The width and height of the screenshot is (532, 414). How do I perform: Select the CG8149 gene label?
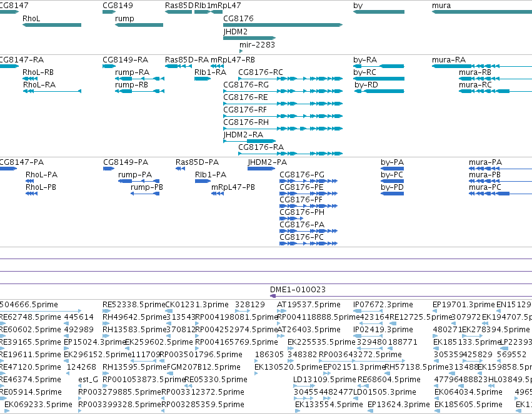pos(118,6)
